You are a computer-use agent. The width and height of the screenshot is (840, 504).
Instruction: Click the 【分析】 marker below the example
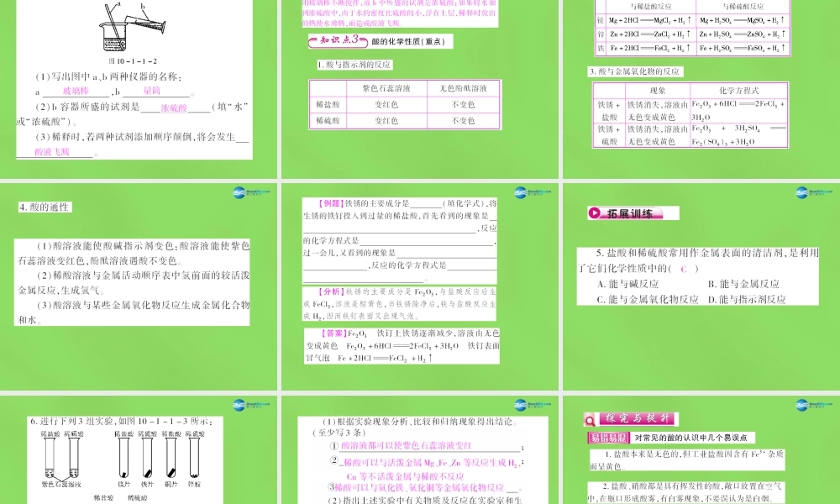[x=330, y=291]
